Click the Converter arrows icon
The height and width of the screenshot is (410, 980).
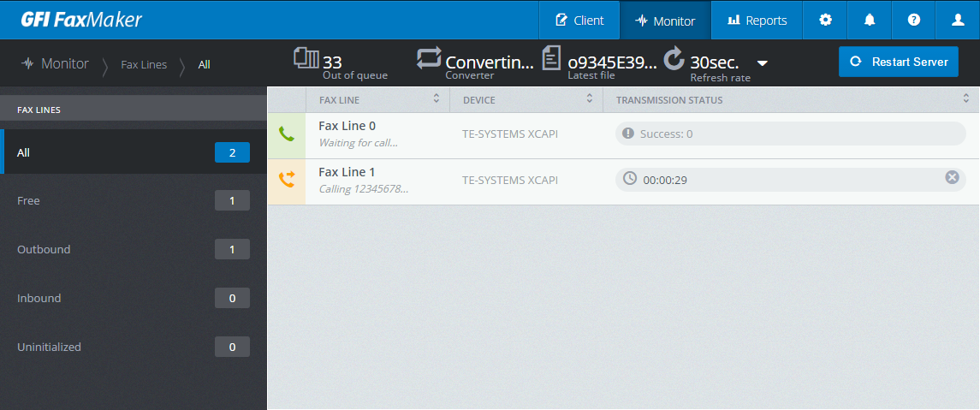point(430,58)
